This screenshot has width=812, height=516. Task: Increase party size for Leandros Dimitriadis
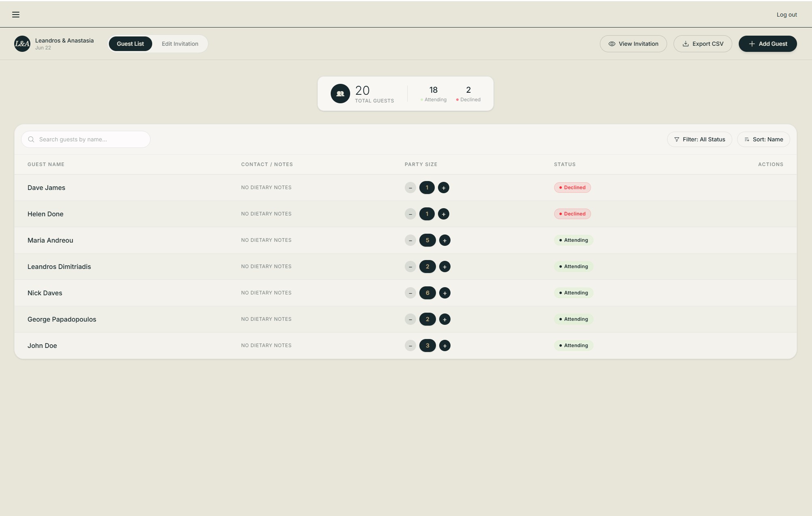coord(445,267)
